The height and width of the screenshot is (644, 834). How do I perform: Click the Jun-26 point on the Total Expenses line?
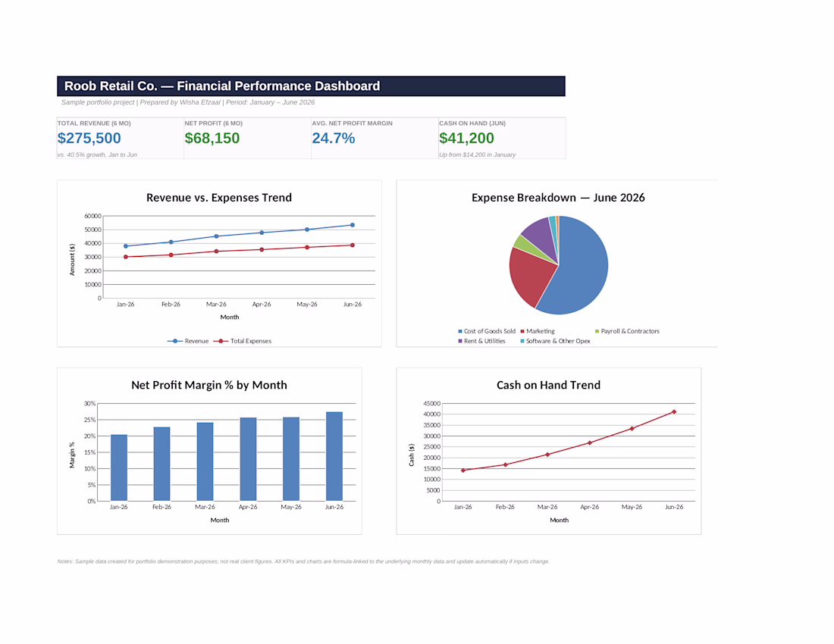[352, 245]
